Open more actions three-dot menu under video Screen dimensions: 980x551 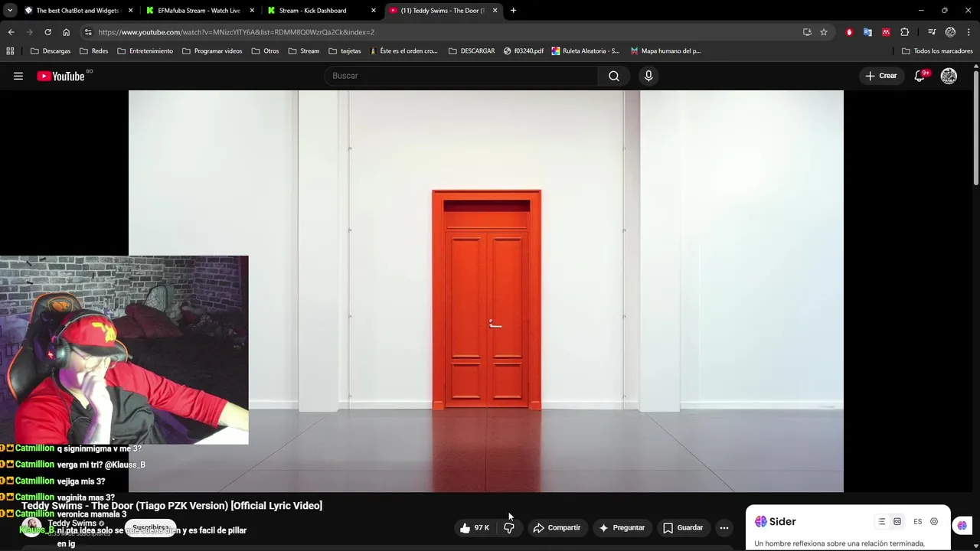point(724,527)
